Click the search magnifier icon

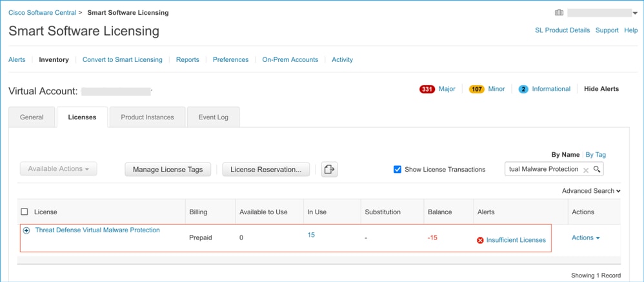click(597, 169)
